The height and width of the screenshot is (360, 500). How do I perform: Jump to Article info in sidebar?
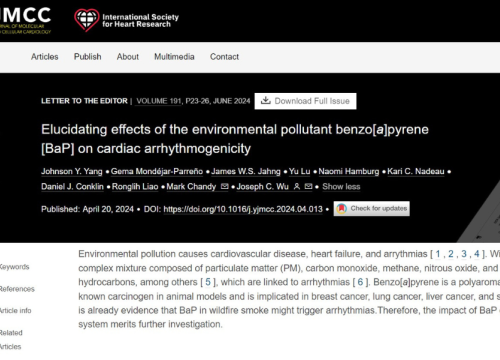[x=16, y=311]
